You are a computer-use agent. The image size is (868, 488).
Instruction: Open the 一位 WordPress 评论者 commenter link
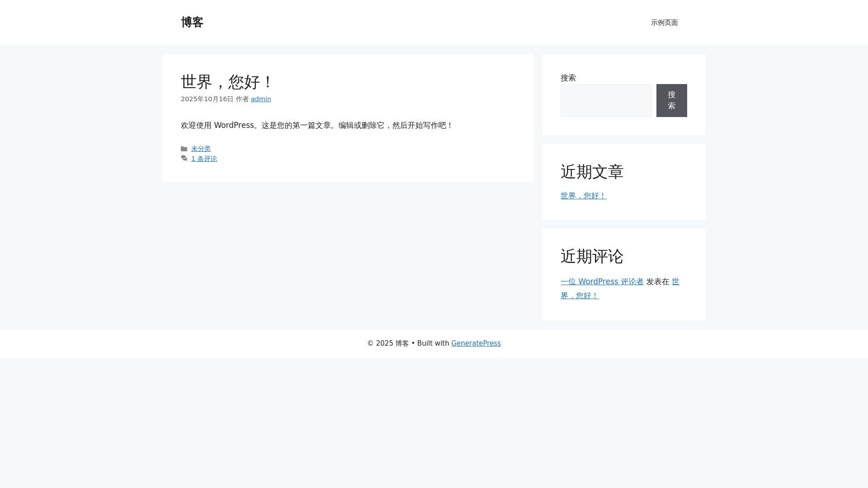[x=602, y=282]
